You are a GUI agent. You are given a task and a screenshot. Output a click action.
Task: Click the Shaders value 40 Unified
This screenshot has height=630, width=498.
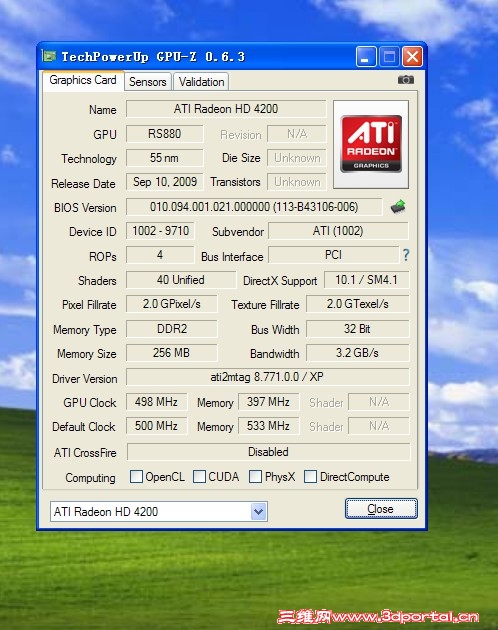(181, 280)
